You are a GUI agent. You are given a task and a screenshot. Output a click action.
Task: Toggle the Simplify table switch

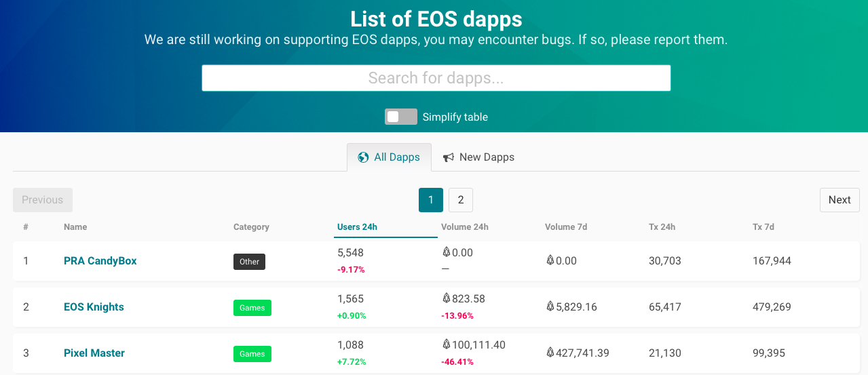(400, 117)
